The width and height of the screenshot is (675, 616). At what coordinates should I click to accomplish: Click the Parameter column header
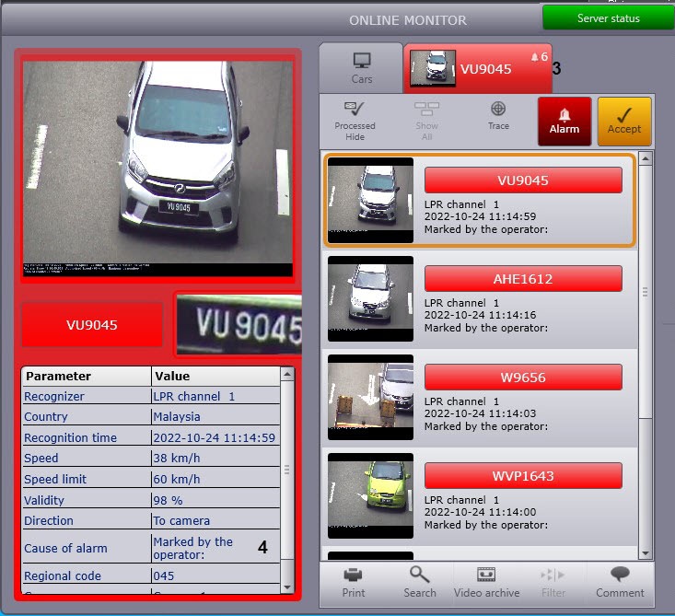87,377
